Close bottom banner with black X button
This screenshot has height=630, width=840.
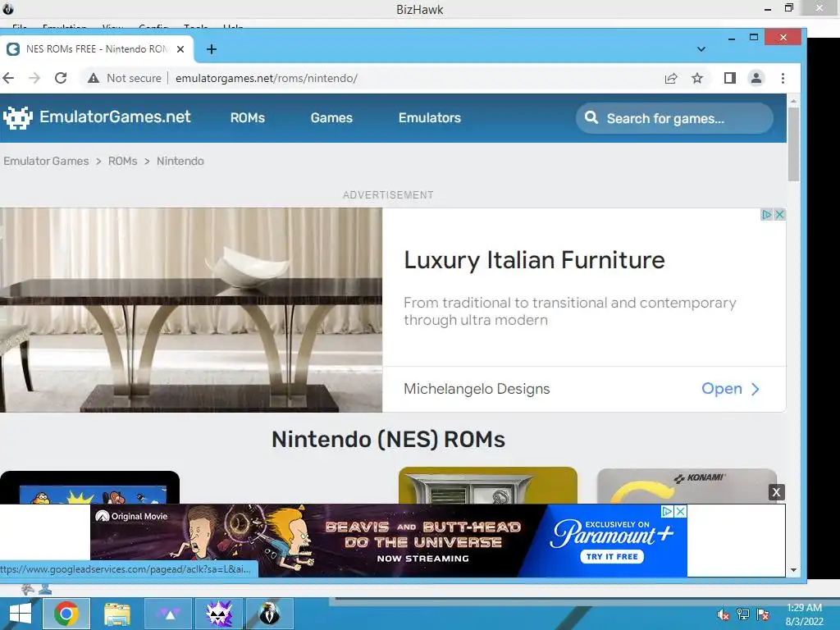coord(776,492)
